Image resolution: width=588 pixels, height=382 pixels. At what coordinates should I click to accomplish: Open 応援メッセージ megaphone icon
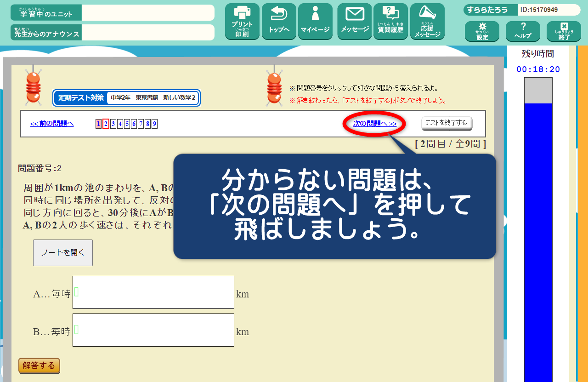tap(427, 22)
